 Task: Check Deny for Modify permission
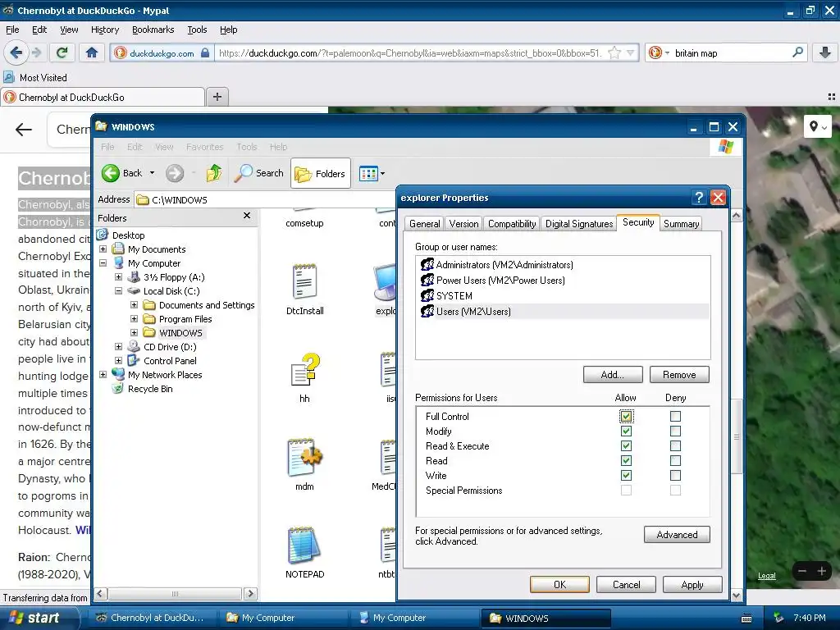(676, 431)
